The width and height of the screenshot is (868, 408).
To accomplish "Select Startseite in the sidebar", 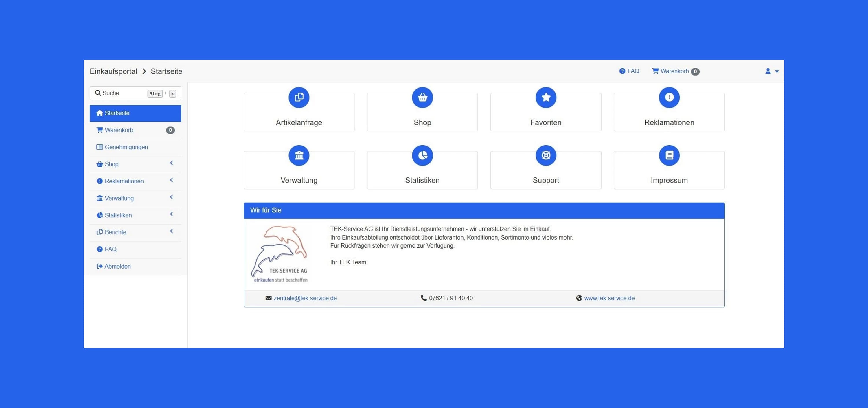I will pyautogui.click(x=117, y=113).
